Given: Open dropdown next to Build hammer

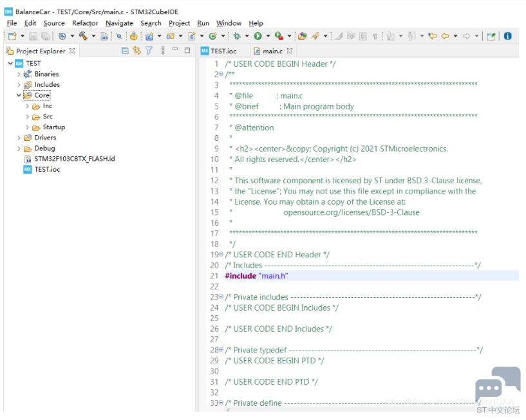Looking at the screenshot, I should (93, 36).
